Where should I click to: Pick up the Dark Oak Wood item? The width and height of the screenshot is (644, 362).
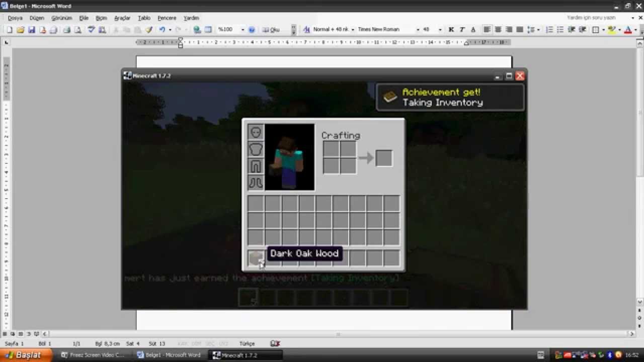pyautogui.click(x=256, y=258)
